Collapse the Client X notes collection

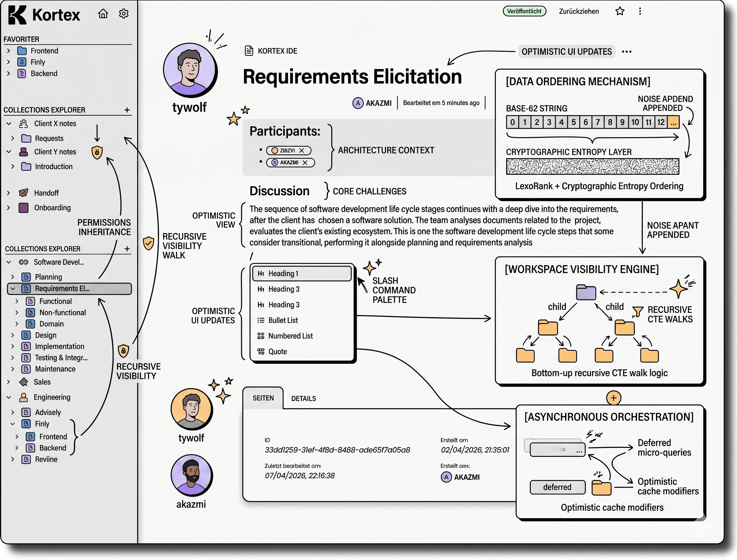pos(9,124)
